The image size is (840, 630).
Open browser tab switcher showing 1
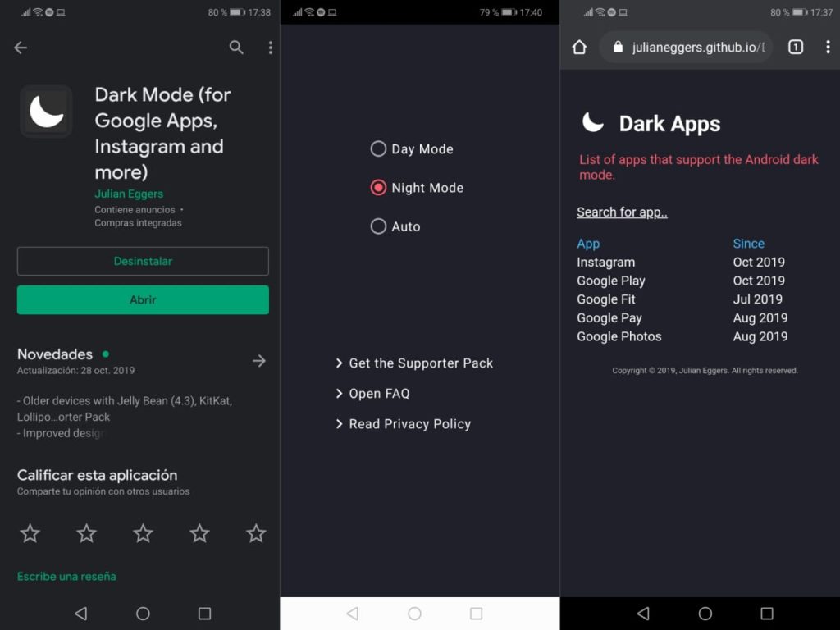pyautogui.click(x=796, y=47)
